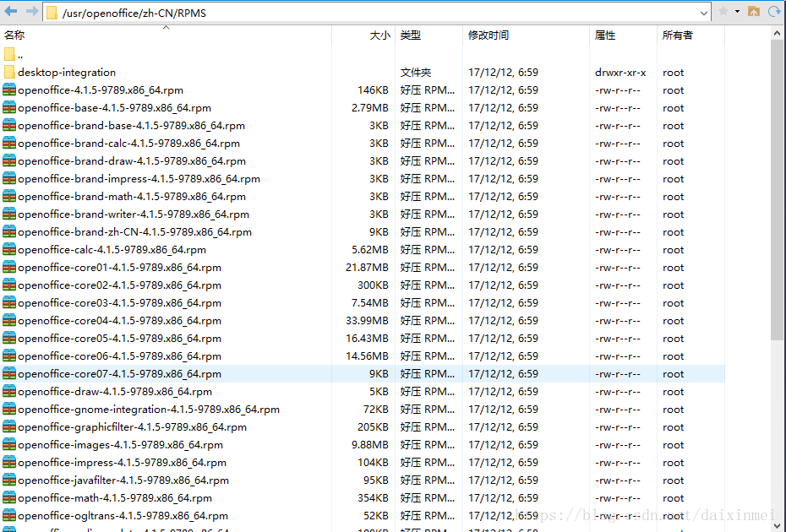Click the openoffice-brand-impress rpm icon

[x=9, y=178]
